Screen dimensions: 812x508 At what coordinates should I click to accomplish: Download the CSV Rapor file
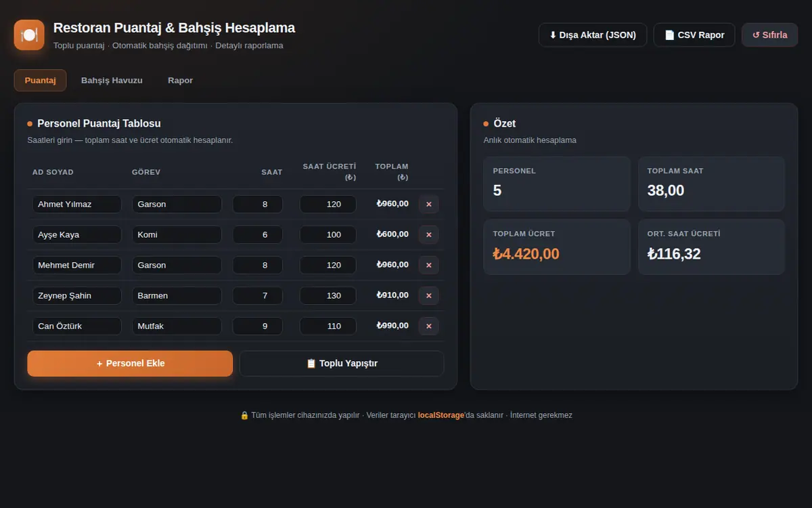pyautogui.click(x=694, y=35)
